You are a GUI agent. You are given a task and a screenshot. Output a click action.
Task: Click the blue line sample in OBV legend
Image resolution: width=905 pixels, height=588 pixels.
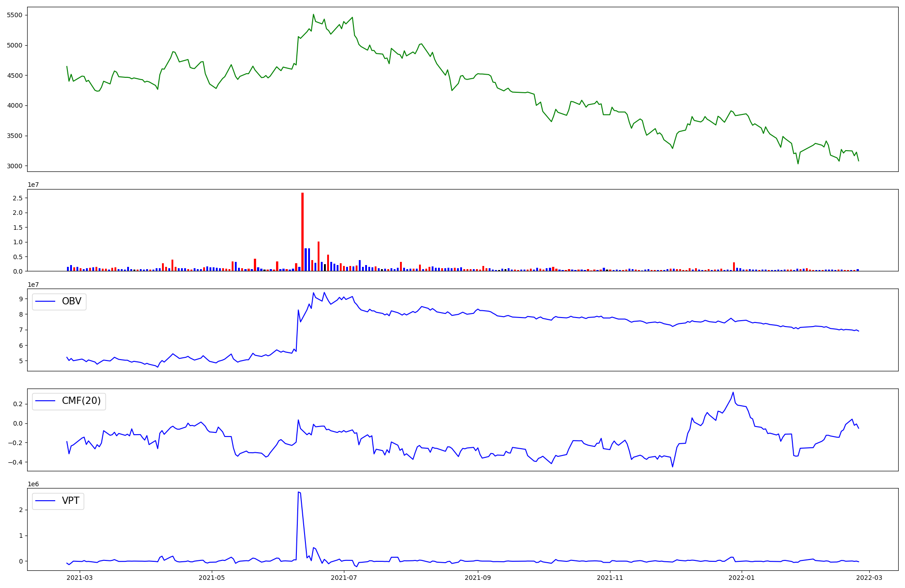click(x=45, y=302)
